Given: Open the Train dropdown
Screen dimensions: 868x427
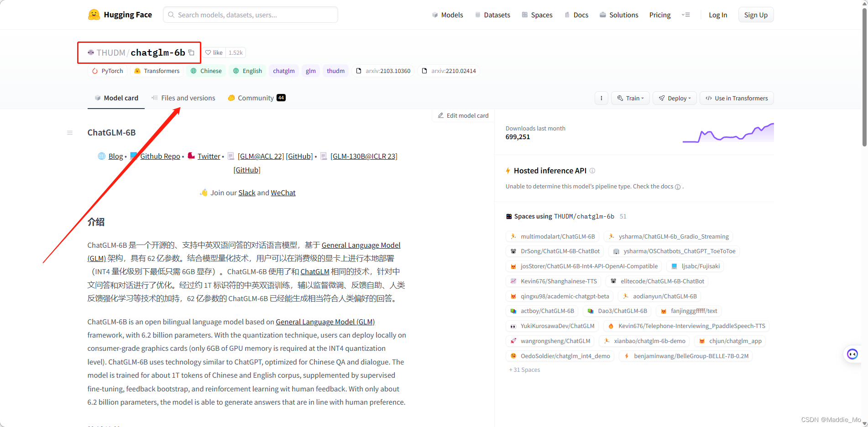Looking at the screenshot, I should pyautogui.click(x=630, y=98).
